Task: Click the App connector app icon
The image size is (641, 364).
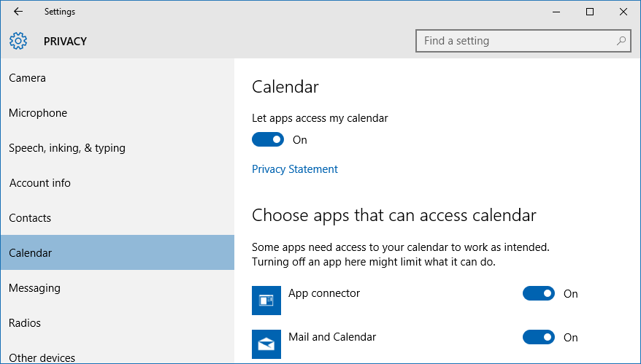Action: click(266, 301)
